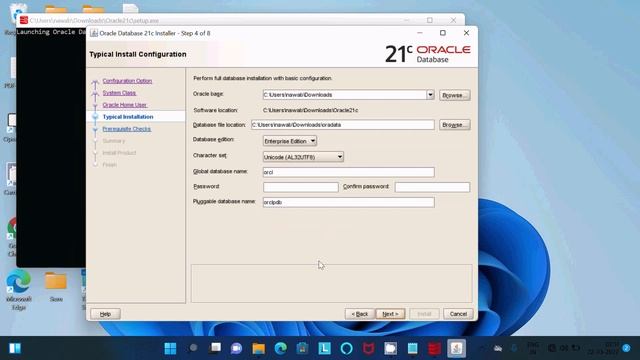Browse for the Oracle base folder
640x360 pixels.
click(x=455, y=95)
